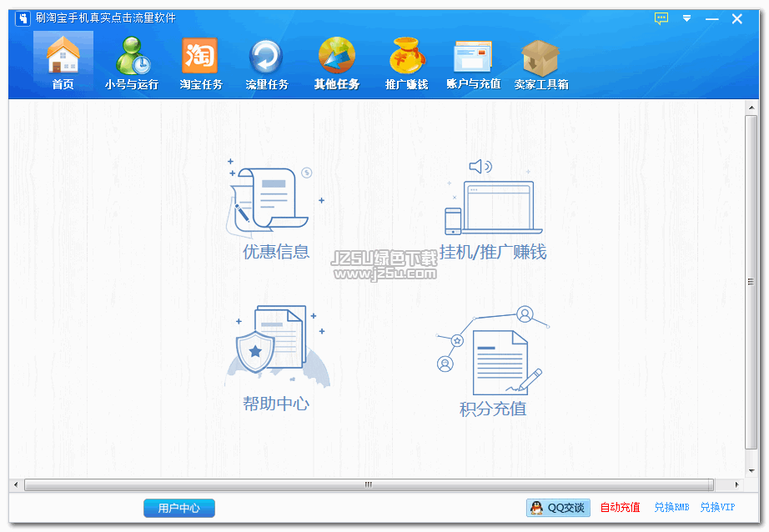Click the horizontal scrollbar thumb
Viewport: 769px width, 532px height.
pos(369,485)
